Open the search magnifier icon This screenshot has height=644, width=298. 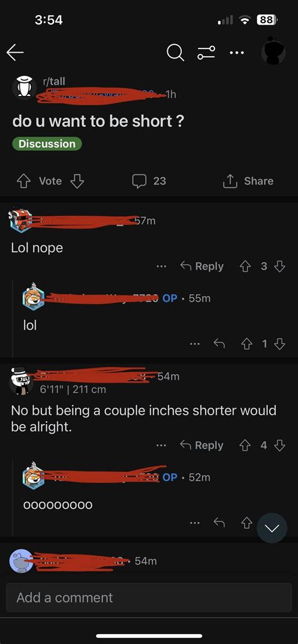click(175, 53)
